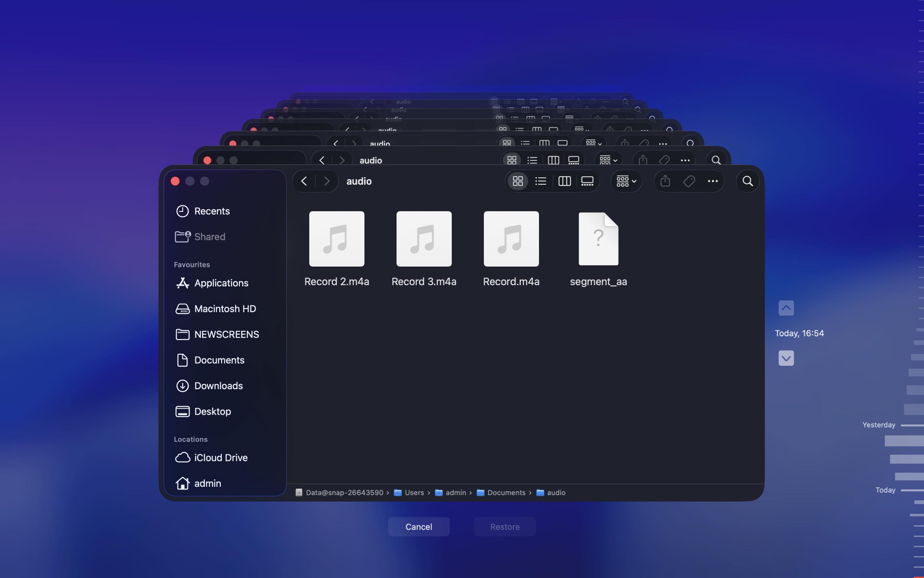
Task: Click admin in the path bar
Action: coord(451,492)
